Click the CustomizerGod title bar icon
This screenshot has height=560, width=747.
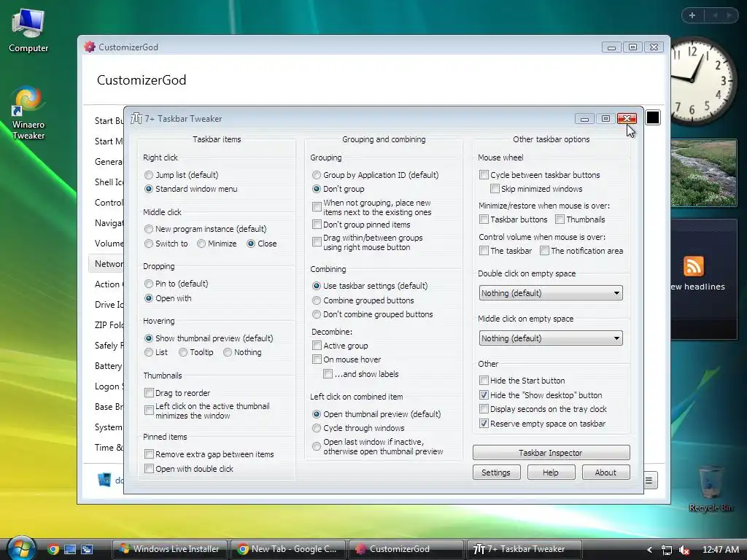coord(90,47)
